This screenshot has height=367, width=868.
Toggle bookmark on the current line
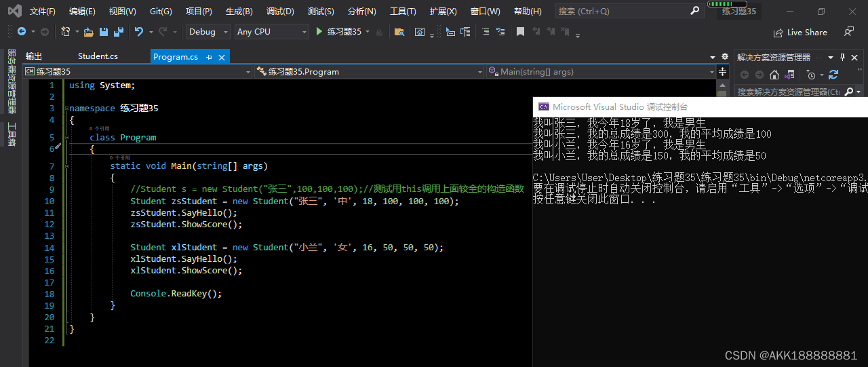pos(520,32)
